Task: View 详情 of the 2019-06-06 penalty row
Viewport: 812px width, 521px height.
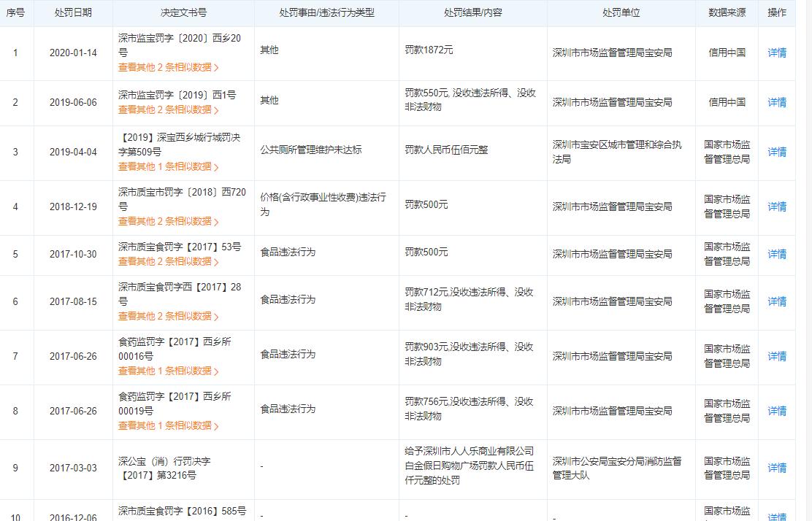Action: pos(777,103)
